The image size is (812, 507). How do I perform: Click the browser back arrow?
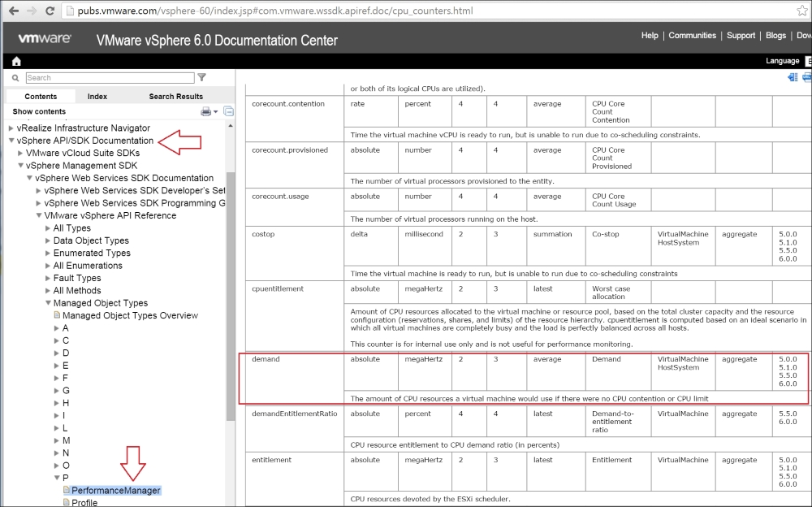pyautogui.click(x=14, y=11)
